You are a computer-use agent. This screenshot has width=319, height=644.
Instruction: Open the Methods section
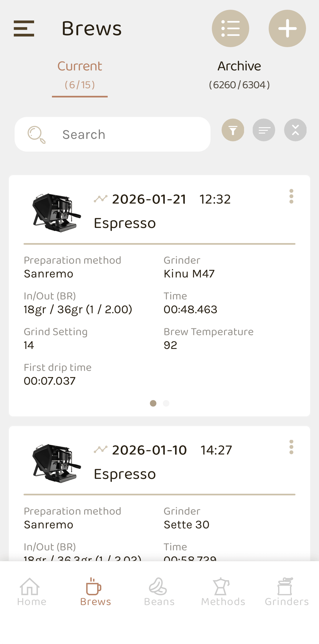click(x=223, y=592)
